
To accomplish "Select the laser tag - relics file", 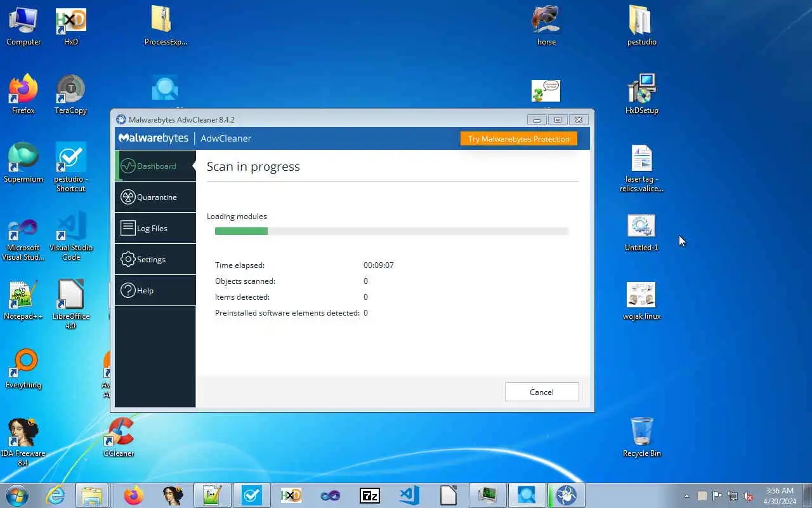I will click(641, 168).
